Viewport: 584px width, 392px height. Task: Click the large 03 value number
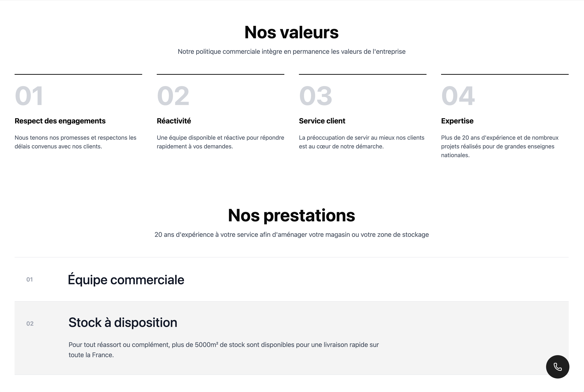point(315,96)
